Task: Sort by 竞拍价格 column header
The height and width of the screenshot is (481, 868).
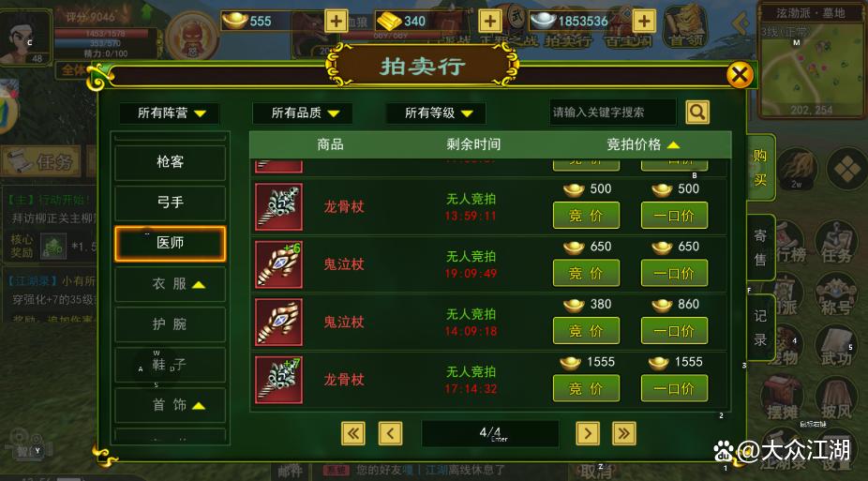Action: tap(643, 144)
